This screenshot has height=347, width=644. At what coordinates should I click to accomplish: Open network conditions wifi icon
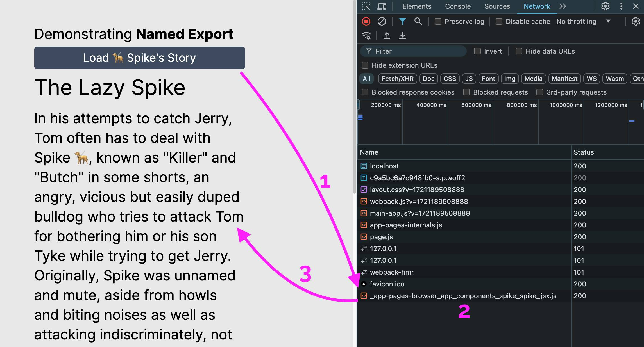366,36
